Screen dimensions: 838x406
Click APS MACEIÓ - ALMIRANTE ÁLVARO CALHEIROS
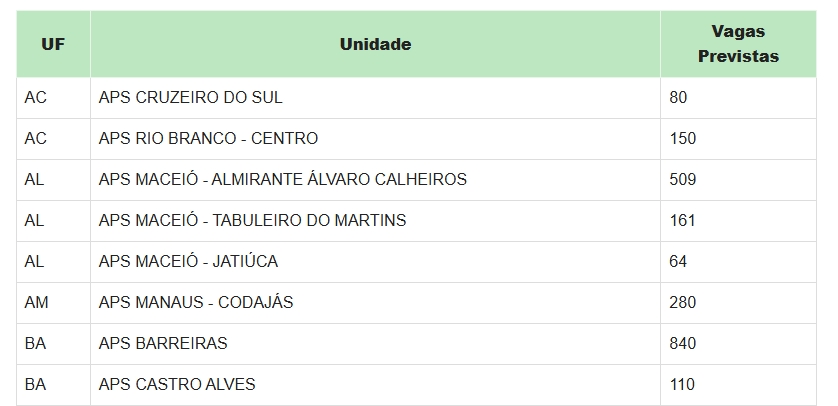[283, 180]
